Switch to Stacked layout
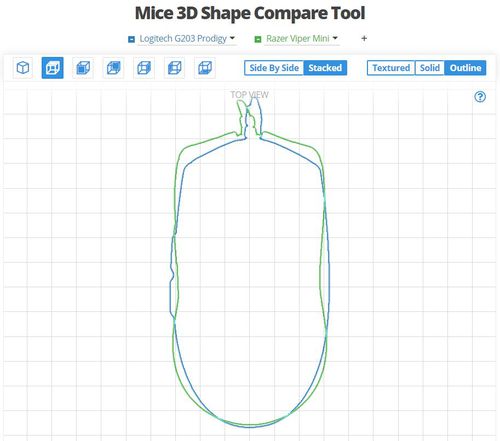The height and width of the screenshot is (441, 500). point(325,68)
